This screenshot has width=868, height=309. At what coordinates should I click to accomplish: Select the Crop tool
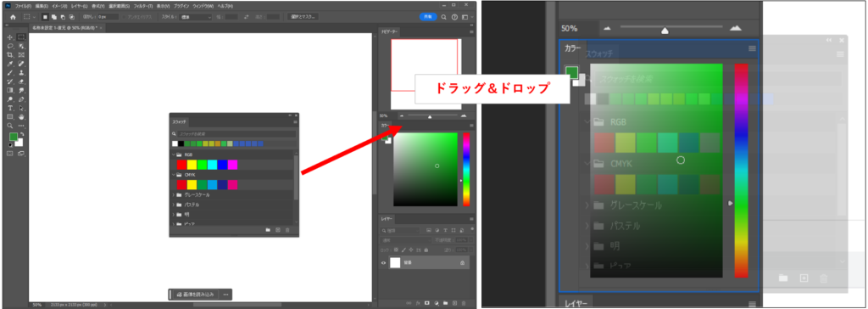pos(10,55)
